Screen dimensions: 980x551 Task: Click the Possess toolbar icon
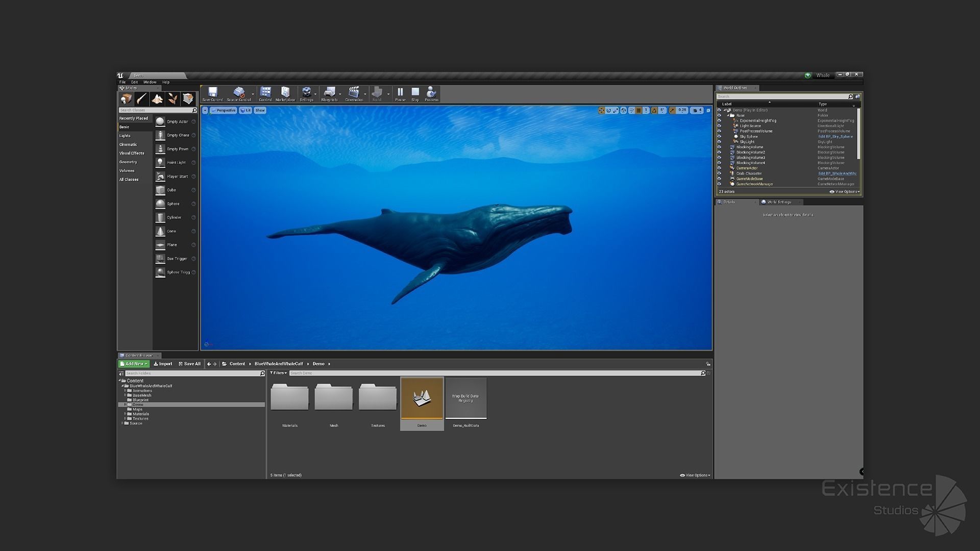[431, 94]
